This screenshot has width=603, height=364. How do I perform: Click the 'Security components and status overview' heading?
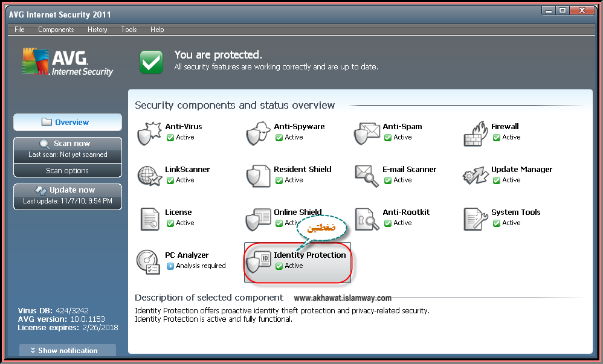coord(234,105)
